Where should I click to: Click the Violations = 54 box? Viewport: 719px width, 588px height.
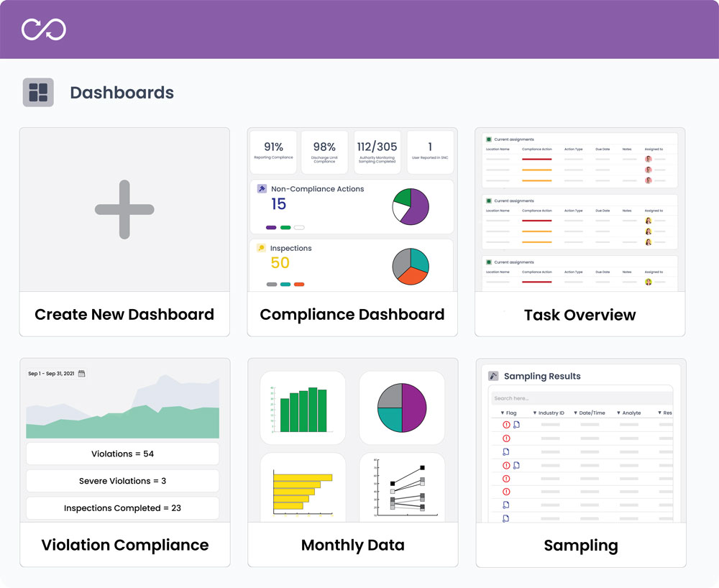(x=122, y=454)
